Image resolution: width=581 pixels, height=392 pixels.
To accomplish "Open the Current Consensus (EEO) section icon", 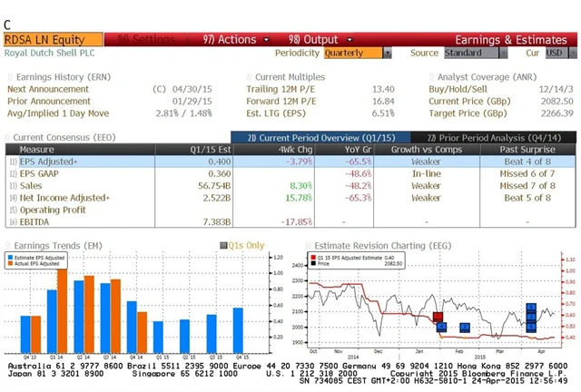I will 9,138.
